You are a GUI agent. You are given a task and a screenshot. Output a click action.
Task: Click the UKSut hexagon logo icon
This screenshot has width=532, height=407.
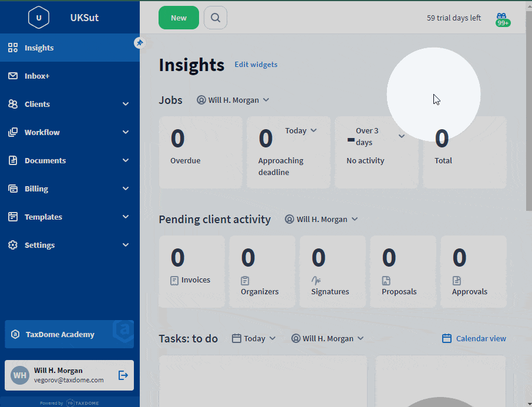(39, 18)
